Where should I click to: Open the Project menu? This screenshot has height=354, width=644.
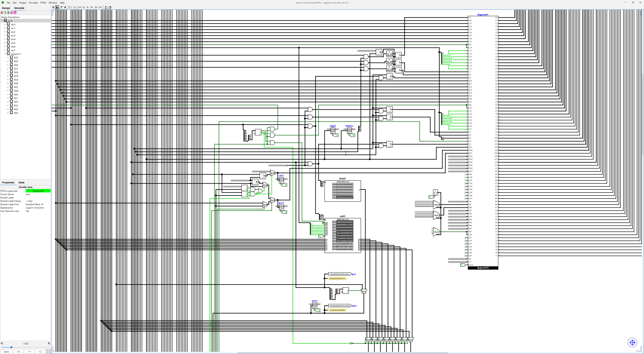pyautogui.click(x=23, y=3)
